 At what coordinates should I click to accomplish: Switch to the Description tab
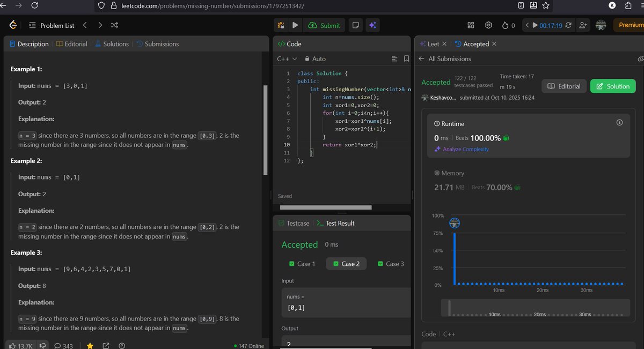[30, 44]
